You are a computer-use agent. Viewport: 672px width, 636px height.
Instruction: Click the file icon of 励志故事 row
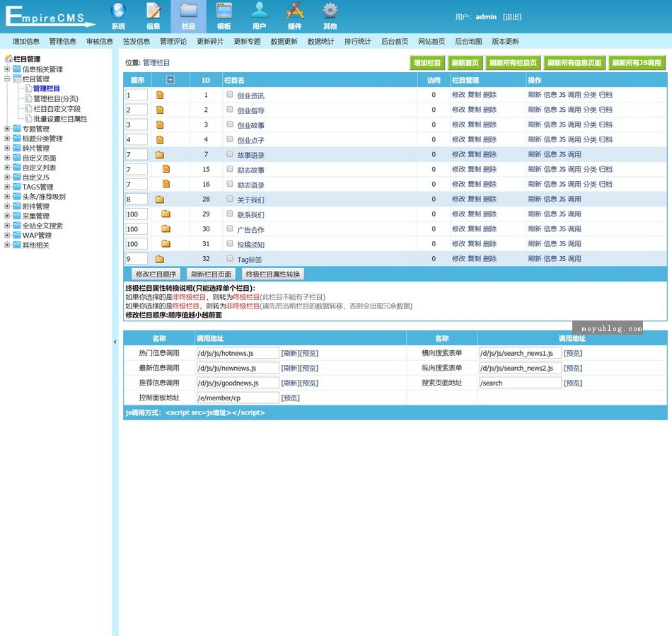coord(166,169)
